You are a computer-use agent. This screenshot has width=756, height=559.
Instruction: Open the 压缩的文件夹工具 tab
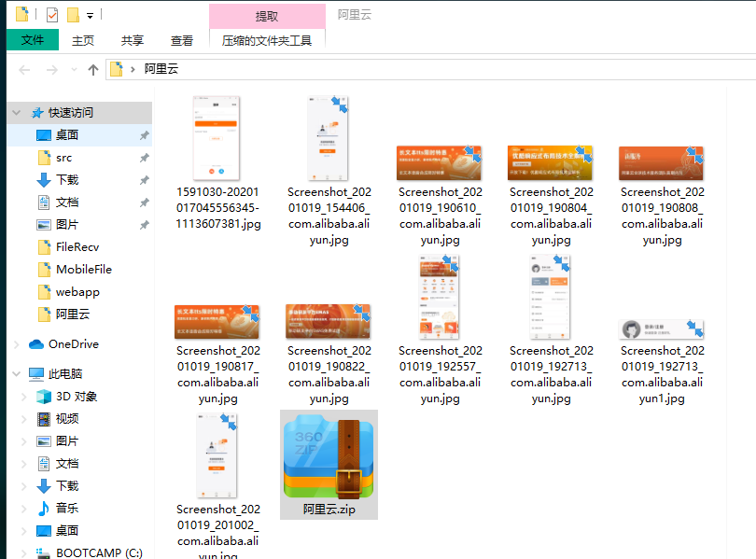[267, 40]
